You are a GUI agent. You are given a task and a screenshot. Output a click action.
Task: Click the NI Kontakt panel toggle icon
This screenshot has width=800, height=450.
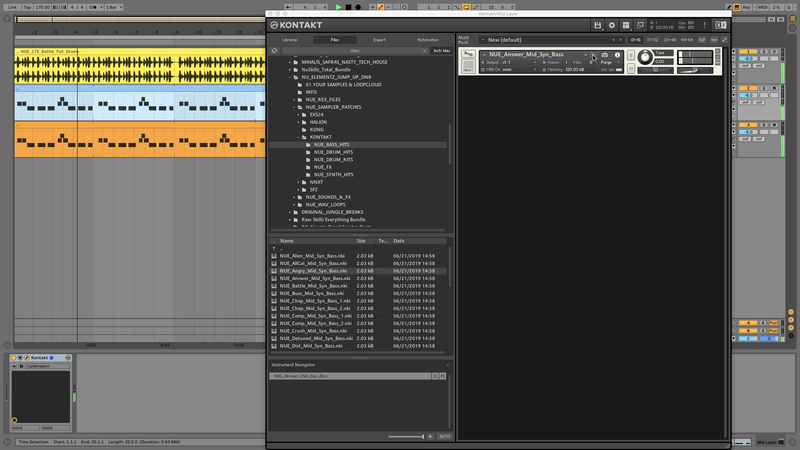point(720,25)
